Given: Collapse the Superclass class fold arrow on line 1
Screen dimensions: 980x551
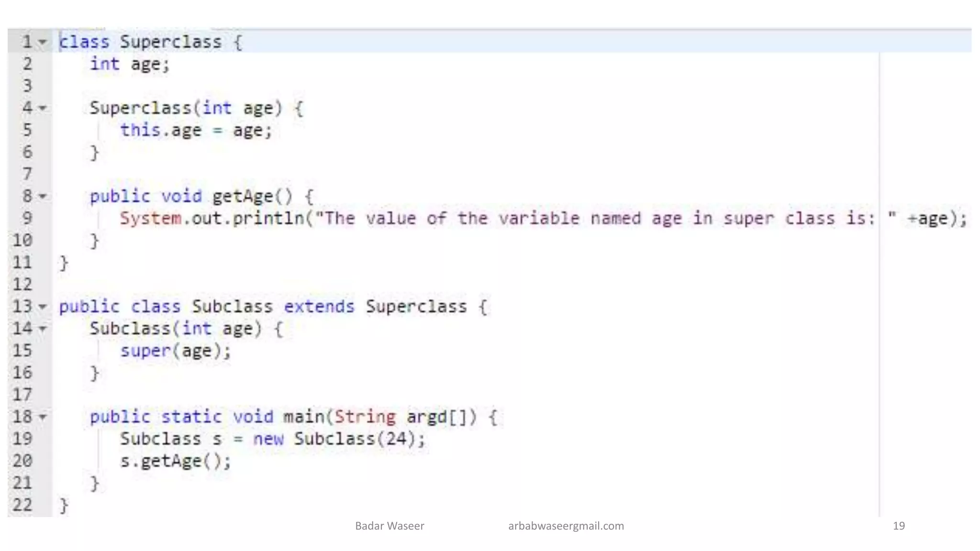Looking at the screenshot, I should tap(43, 42).
